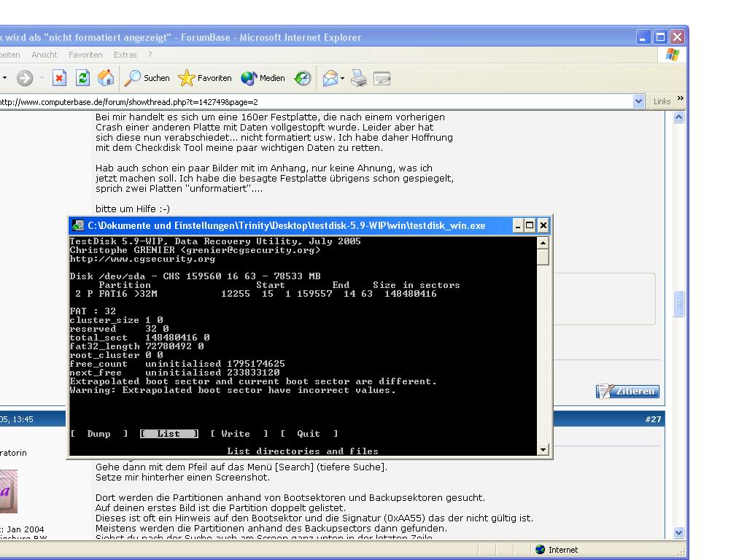Image resolution: width=747 pixels, height=560 pixels.
Task: Click 'List directories and files' hint text
Action: click(x=303, y=451)
